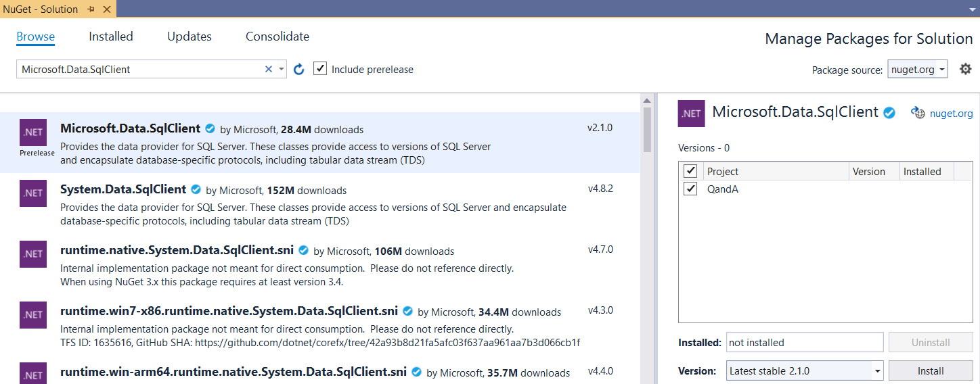Image resolution: width=980 pixels, height=384 pixels.
Task: Switch to the Consolidate tab
Action: [x=277, y=37]
